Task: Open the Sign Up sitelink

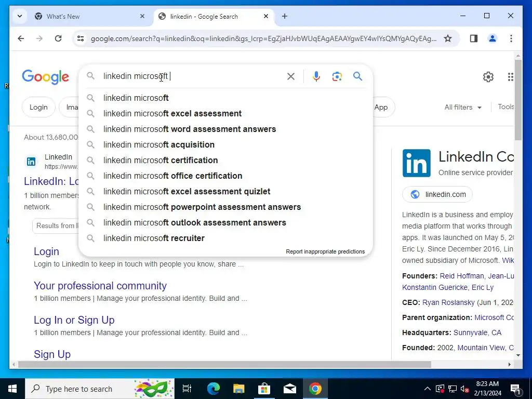Action: pos(52,354)
